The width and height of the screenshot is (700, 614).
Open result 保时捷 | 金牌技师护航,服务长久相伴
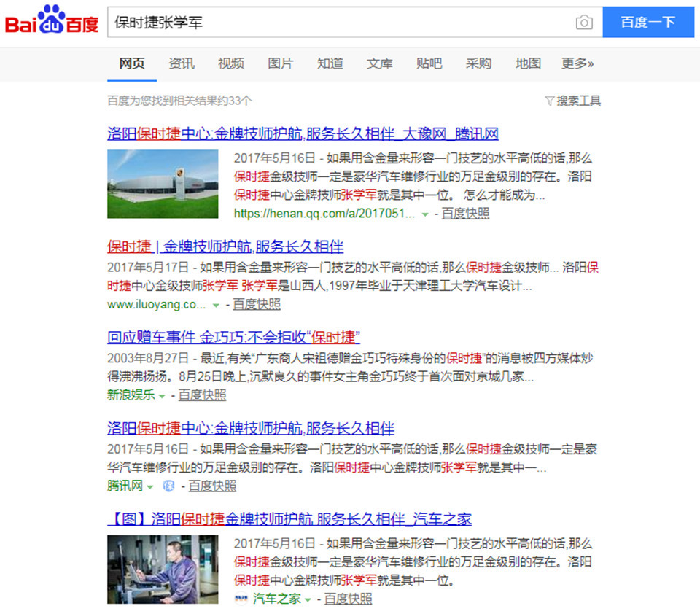tap(225, 246)
